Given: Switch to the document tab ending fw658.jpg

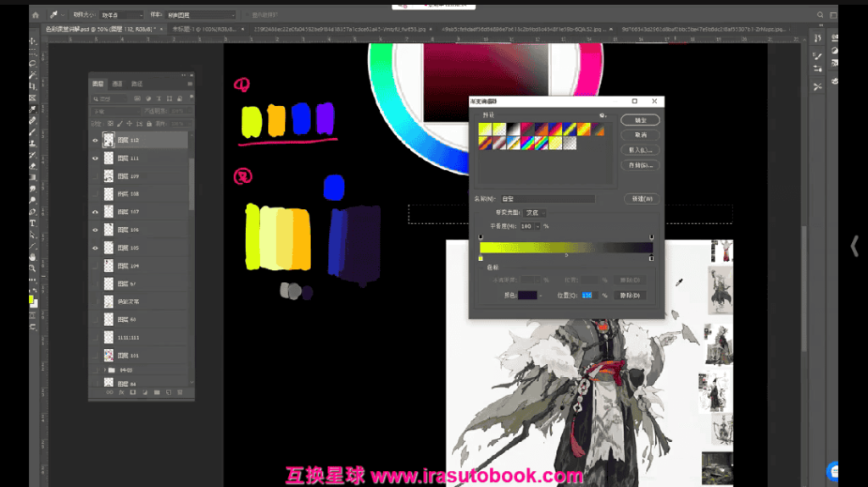Looking at the screenshot, I should click(x=339, y=29).
